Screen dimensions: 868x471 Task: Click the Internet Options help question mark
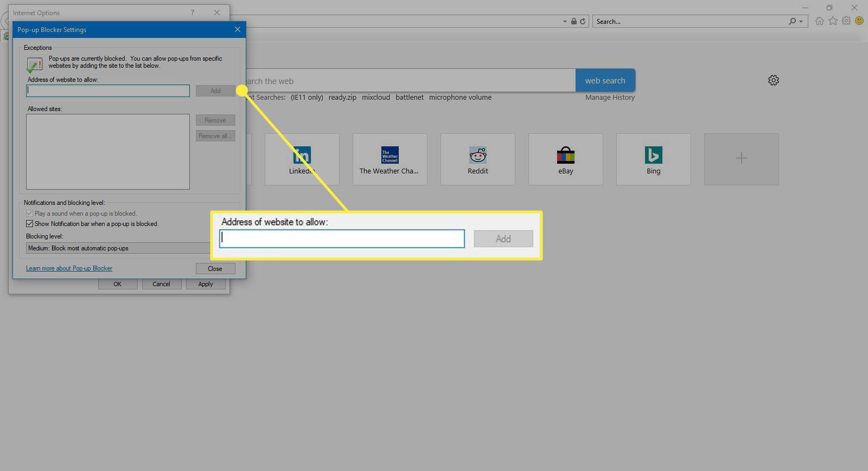(x=192, y=12)
